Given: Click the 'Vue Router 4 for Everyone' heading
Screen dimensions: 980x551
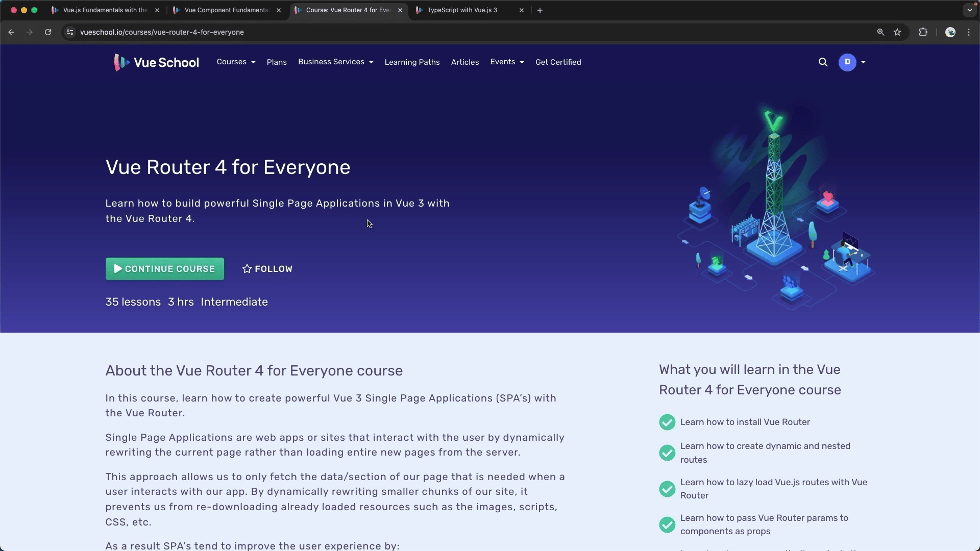Looking at the screenshot, I should pos(228,167).
